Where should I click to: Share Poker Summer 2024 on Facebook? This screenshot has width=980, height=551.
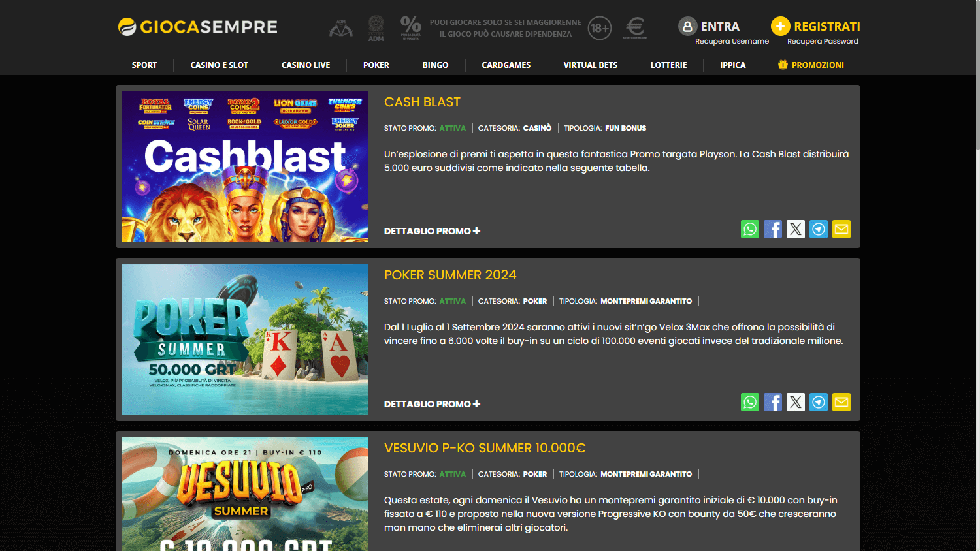773,402
